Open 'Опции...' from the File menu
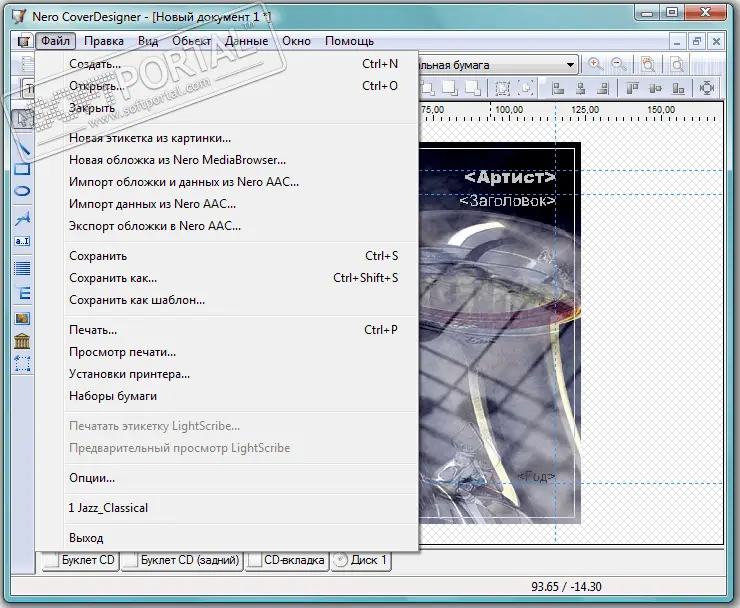 click(92, 478)
